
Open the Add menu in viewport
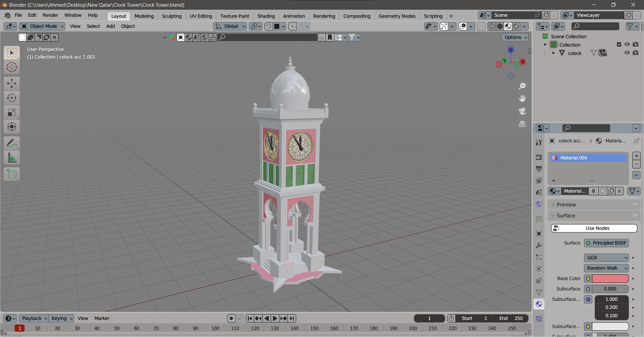[110, 26]
